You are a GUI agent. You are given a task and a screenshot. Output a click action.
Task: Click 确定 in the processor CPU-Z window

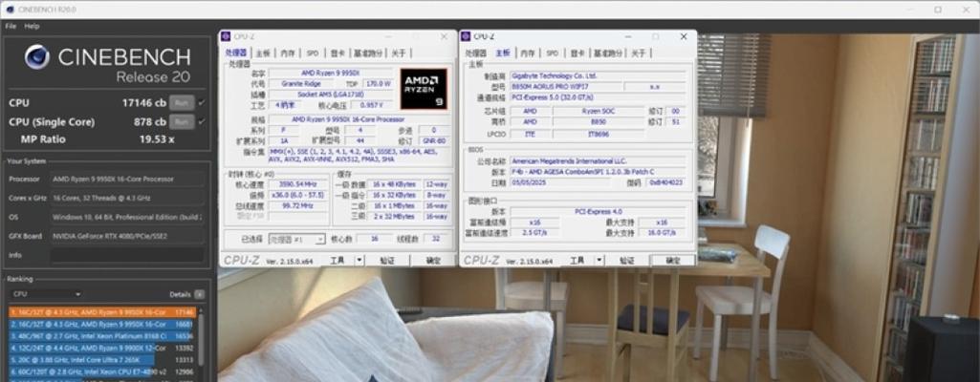[x=433, y=261]
